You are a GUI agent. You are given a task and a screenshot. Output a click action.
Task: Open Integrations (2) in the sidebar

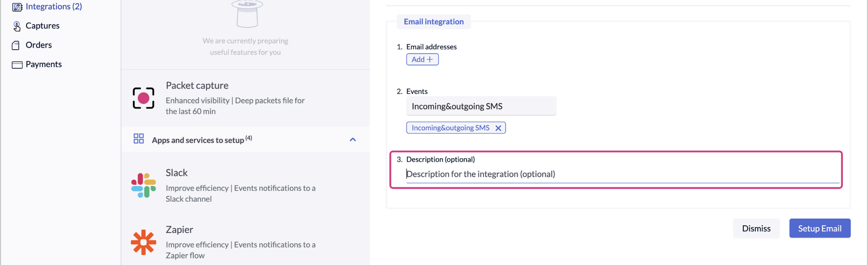click(54, 7)
